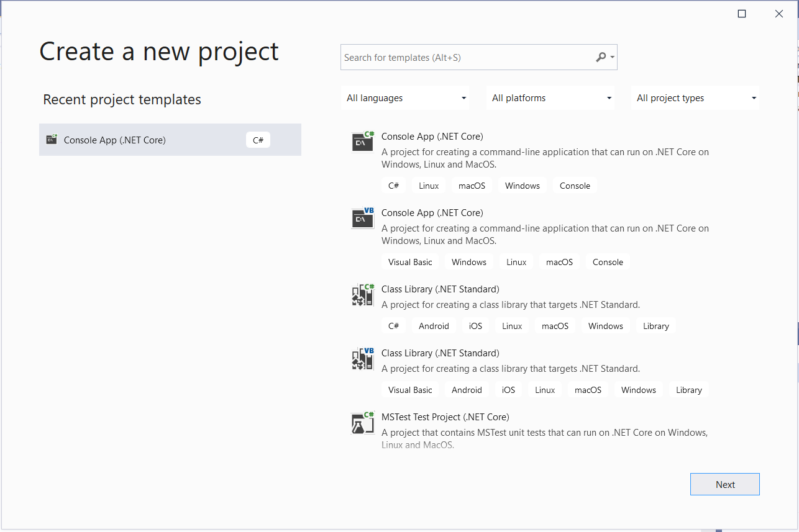The height and width of the screenshot is (532, 799).
Task: Click Windows tag under C# Console App
Action: click(523, 186)
